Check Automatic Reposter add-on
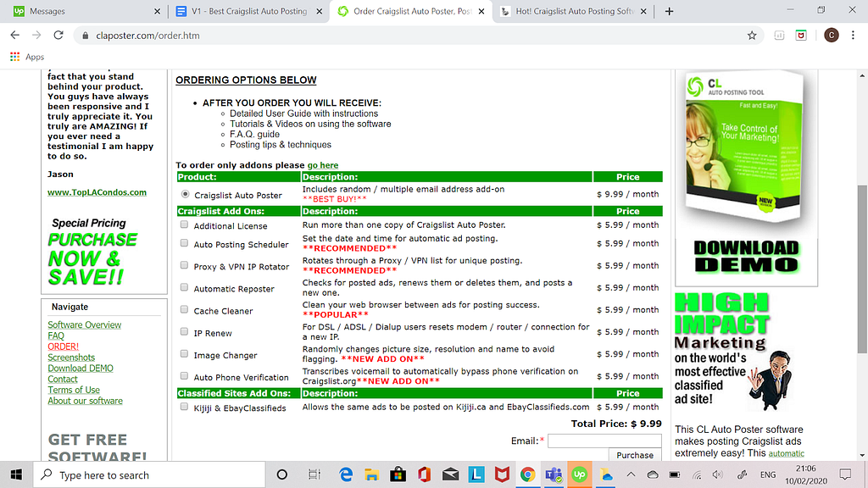The height and width of the screenshot is (488, 868). [x=184, y=287]
